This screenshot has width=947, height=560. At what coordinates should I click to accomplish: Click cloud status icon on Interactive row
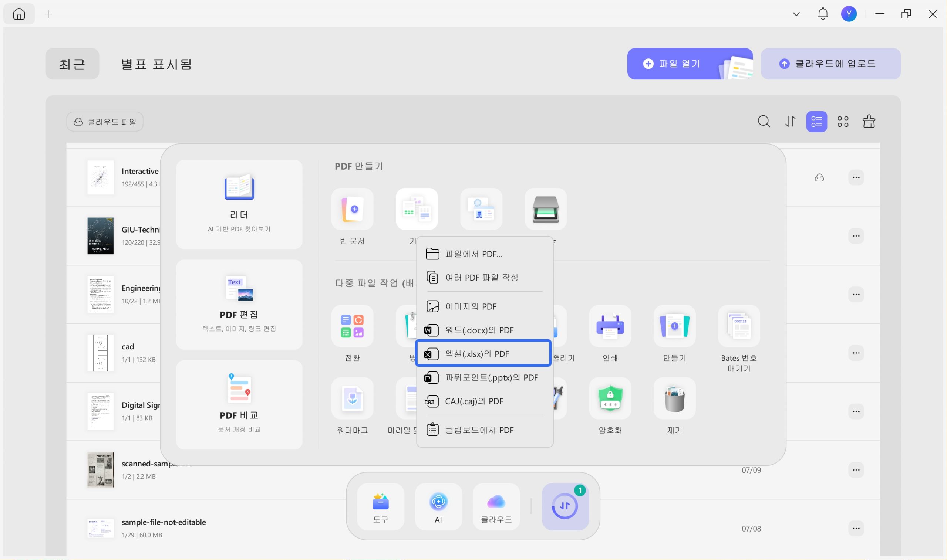[x=819, y=177]
